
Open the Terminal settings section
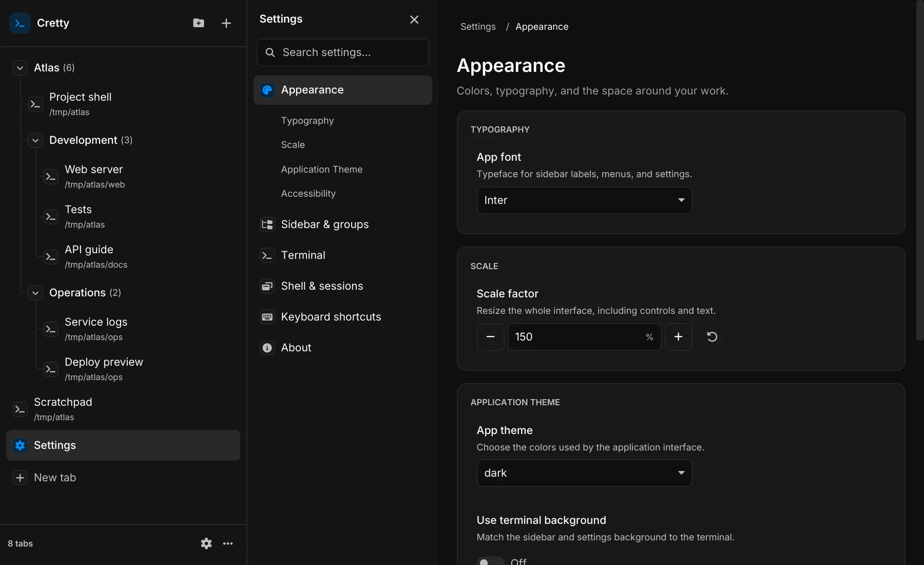[343, 255]
